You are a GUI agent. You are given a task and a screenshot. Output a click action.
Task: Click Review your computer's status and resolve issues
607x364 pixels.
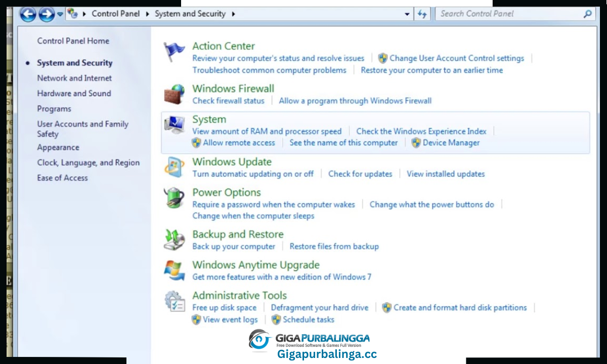pyautogui.click(x=278, y=58)
